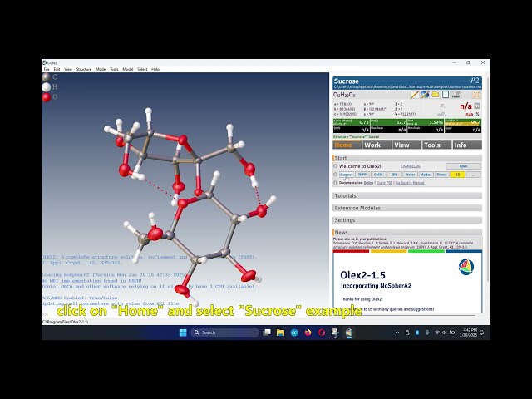Collapse the News section

pyautogui.click(x=407, y=233)
